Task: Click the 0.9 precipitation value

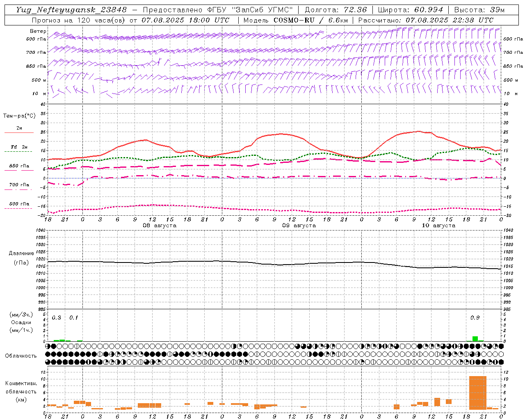Action: pyautogui.click(x=475, y=318)
